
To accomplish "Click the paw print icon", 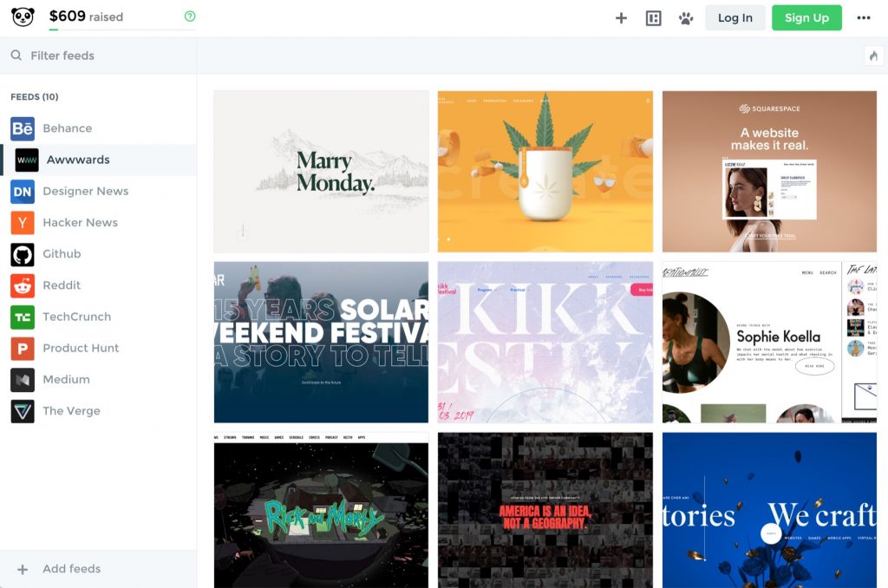I will [686, 17].
